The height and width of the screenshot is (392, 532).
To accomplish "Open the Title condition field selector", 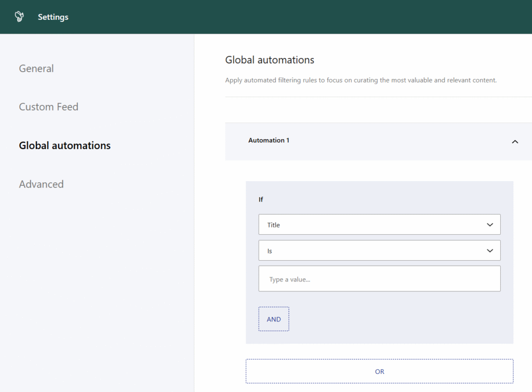I will (x=379, y=224).
